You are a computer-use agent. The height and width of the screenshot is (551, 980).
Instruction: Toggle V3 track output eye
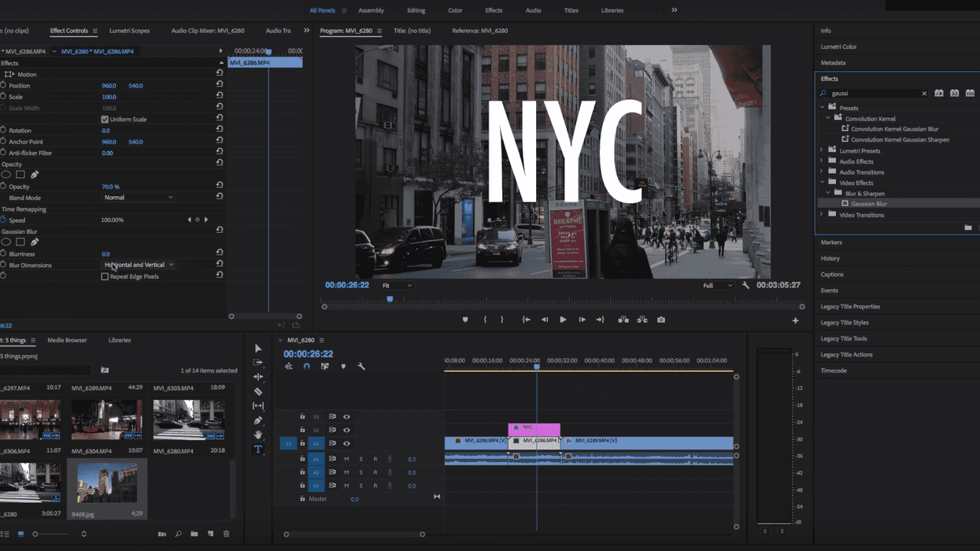click(x=346, y=417)
